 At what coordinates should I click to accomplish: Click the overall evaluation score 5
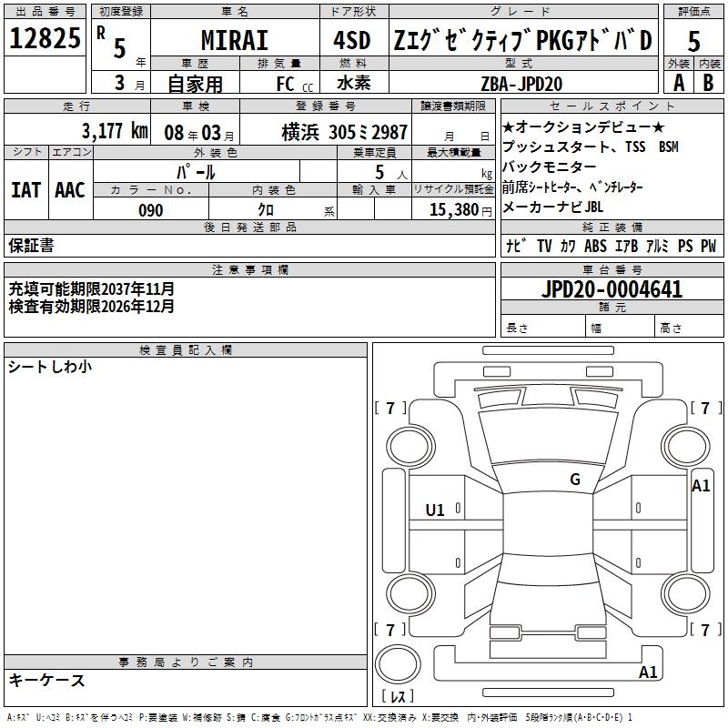click(x=693, y=40)
